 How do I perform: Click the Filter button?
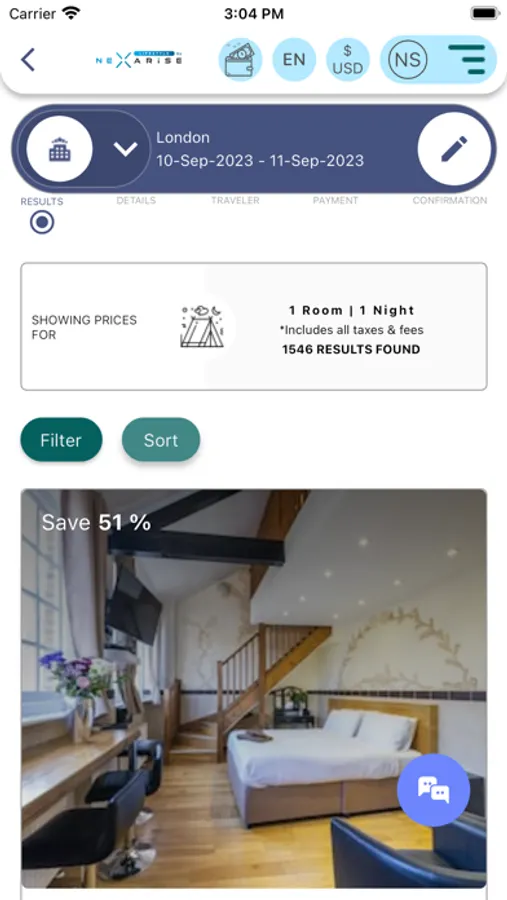pyautogui.click(x=61, y=440)
